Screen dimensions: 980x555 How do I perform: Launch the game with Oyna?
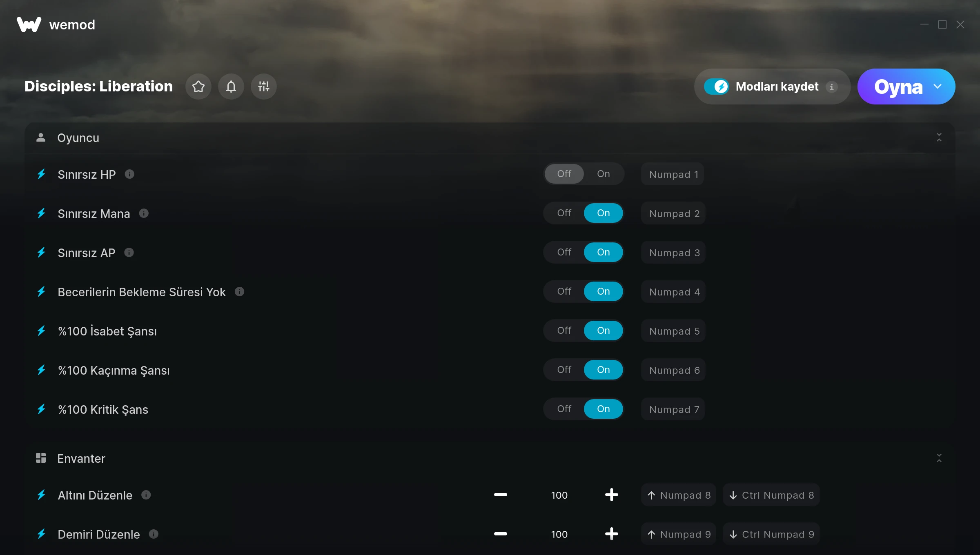(x=898, y=87)
